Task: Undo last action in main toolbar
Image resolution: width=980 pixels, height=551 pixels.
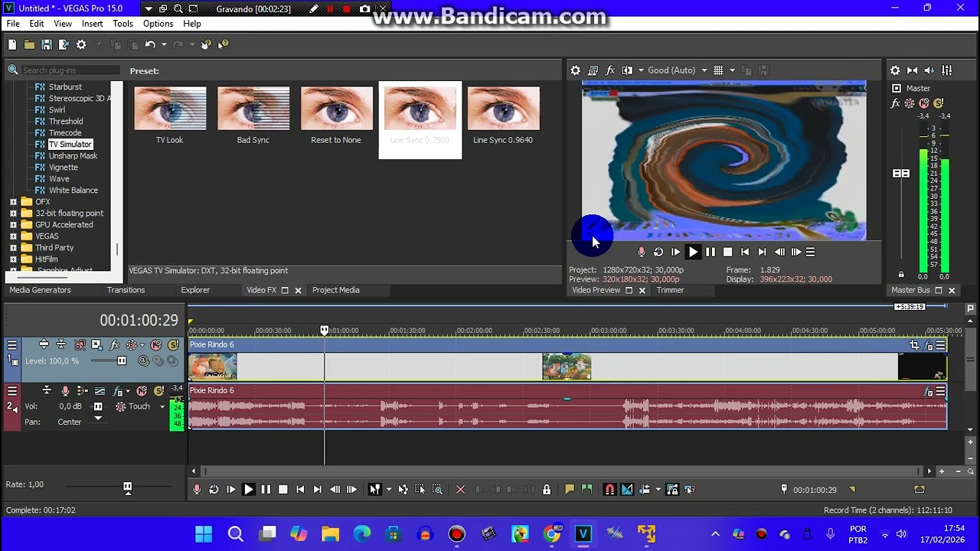Action: pos(150,45)
